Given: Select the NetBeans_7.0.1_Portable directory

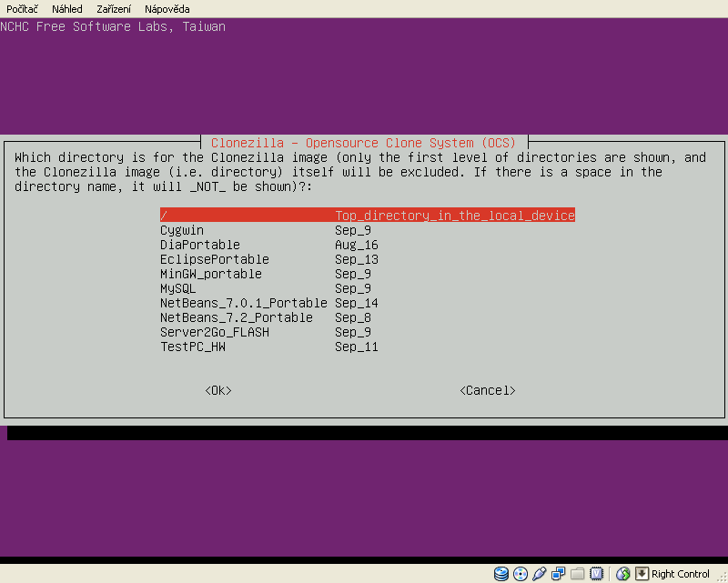Looking at the screenshot, I should click(243, 303).
